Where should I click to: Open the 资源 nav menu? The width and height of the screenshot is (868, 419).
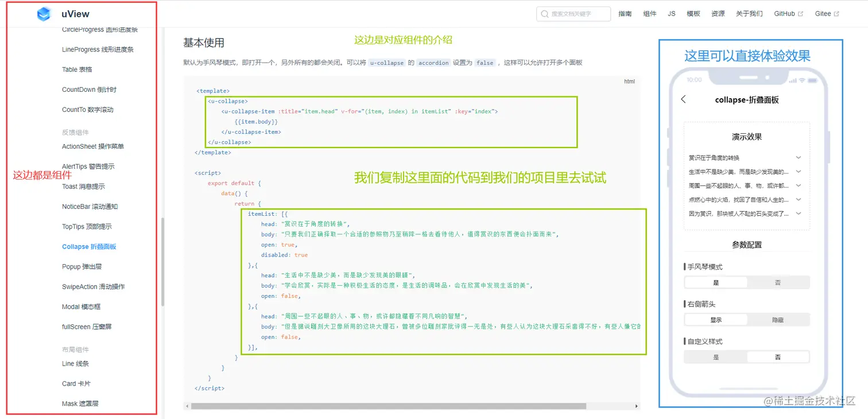[718, 14]
